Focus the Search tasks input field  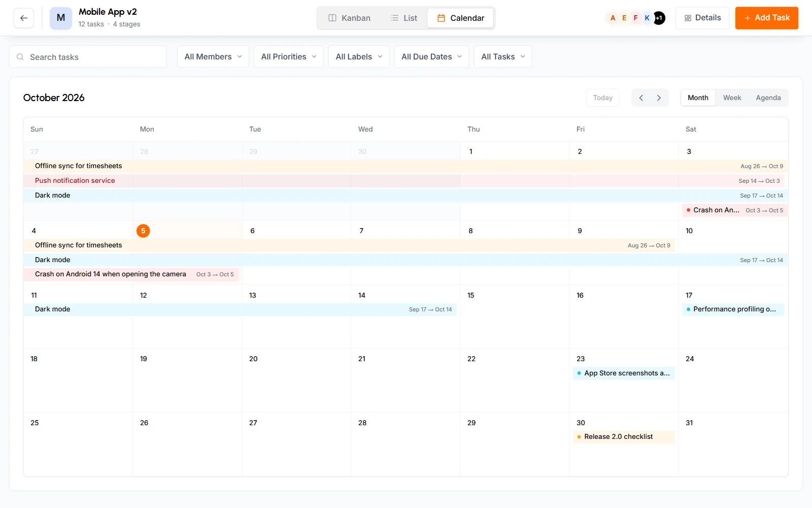pos(88,56)
